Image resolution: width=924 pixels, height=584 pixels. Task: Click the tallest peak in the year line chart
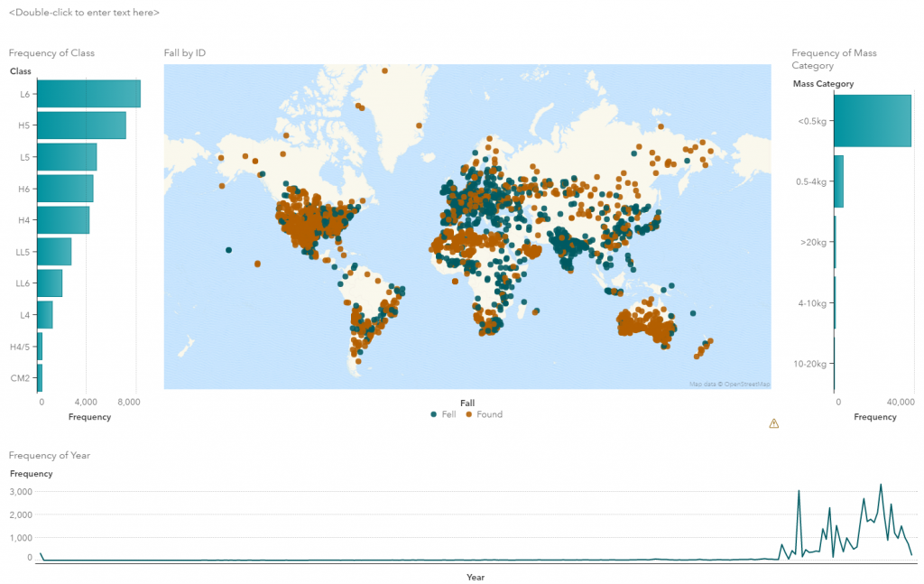pos(881,486)
